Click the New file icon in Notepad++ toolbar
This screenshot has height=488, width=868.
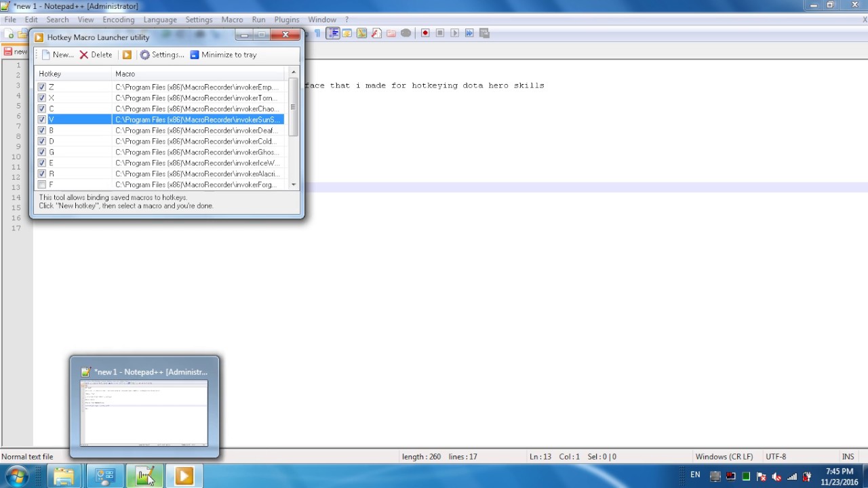[10, 34]
